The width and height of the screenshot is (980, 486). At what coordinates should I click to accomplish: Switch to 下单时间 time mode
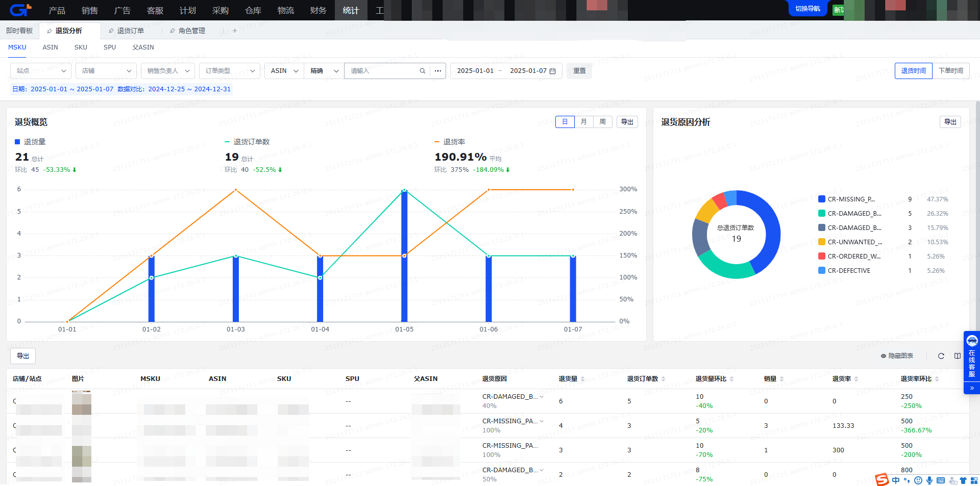click(x=950, y=71)
